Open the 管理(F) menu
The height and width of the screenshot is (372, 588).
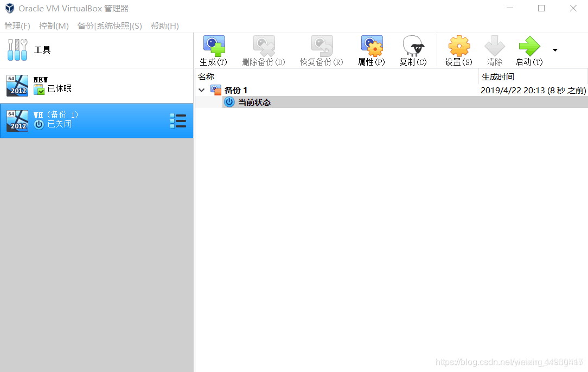tap(17, 26)
